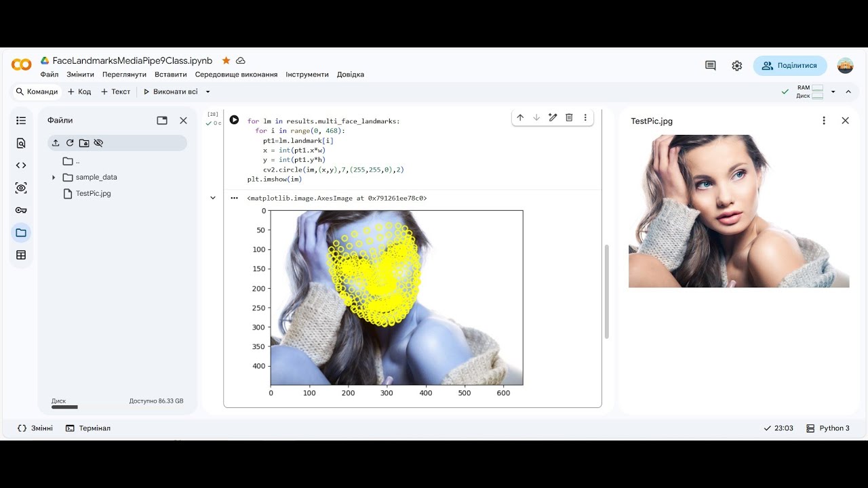Click the cloud save status icon

[241, 60]
